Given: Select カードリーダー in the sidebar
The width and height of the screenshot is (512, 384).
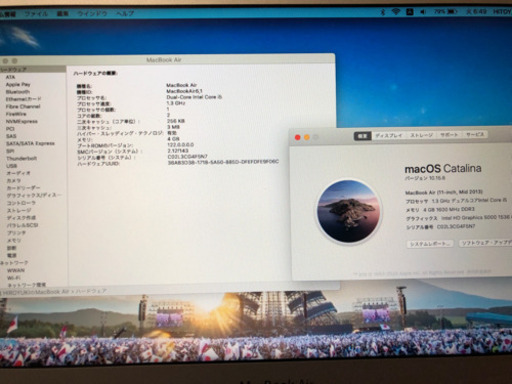Looking at the screenshot, I should coord(23,188).
